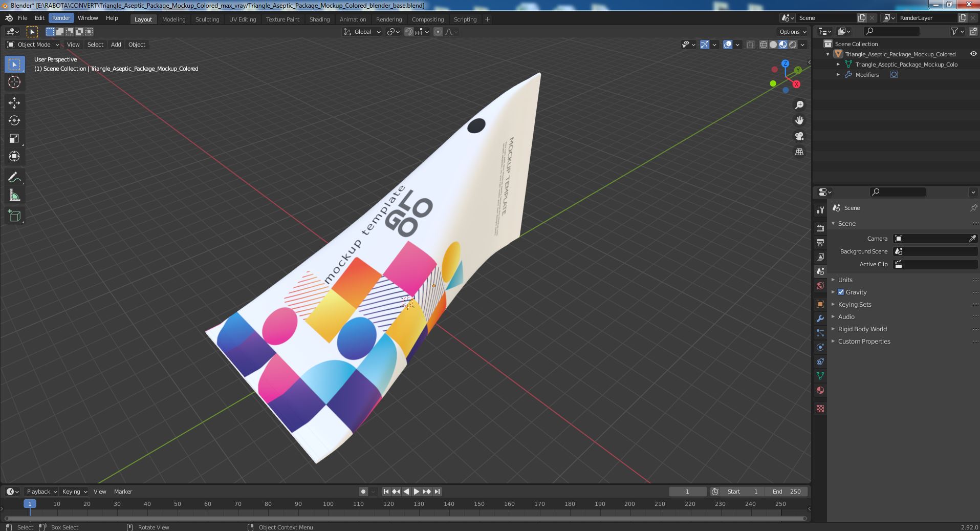Open the Object Constraints properties tab
Screen dimensions: 980x531
pos(820,362)
